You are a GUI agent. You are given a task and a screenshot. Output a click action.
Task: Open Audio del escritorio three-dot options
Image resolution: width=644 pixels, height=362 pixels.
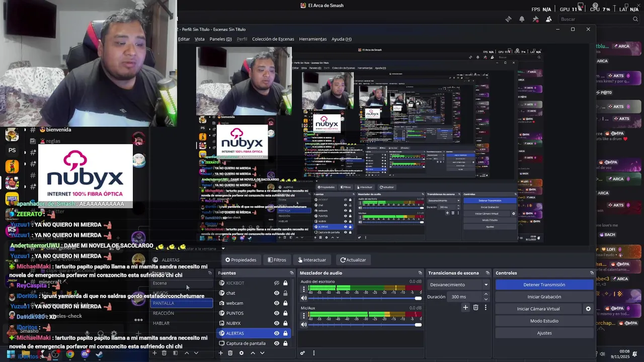(x=303, y=289)
